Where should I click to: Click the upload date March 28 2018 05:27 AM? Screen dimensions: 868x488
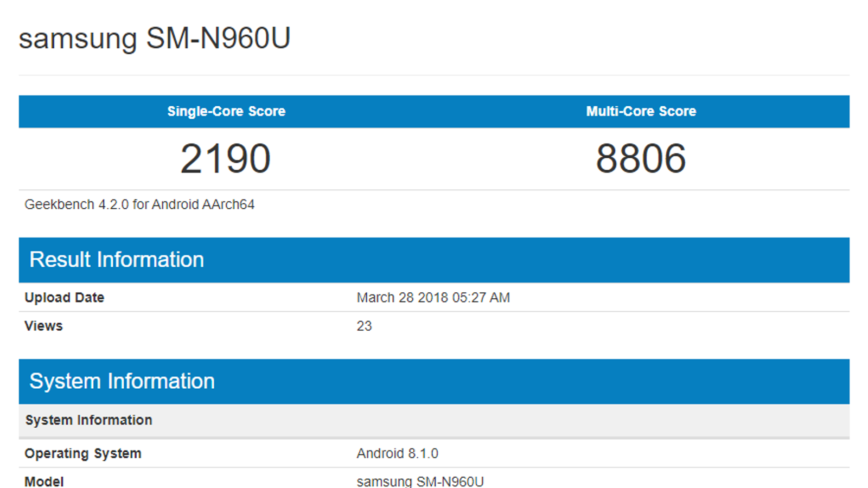point(433,298)
